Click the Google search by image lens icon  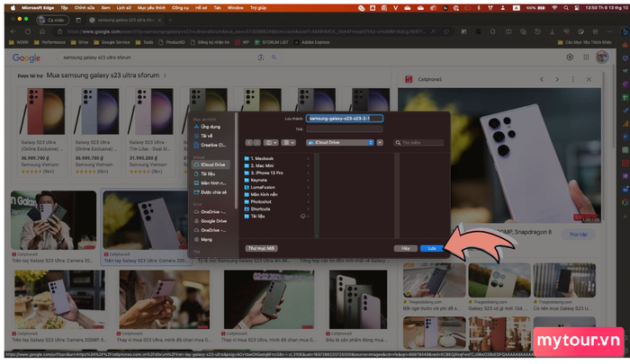261,58
